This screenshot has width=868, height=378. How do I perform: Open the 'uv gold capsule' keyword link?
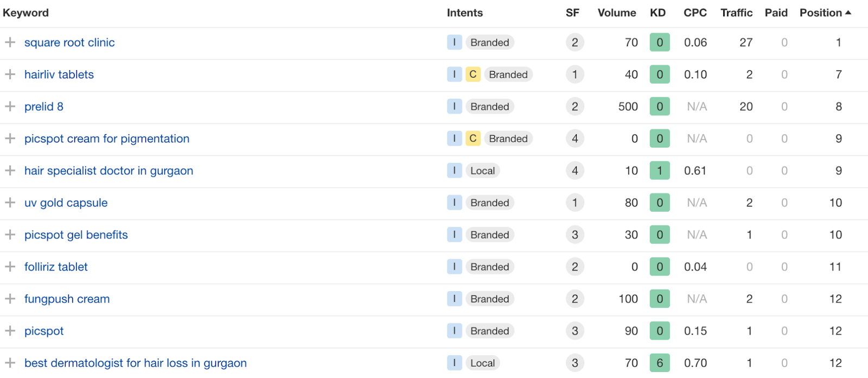[66, 203]
